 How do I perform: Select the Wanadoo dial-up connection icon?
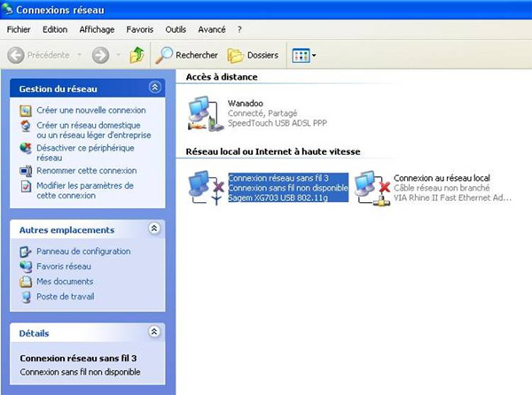tap(206, 114)
